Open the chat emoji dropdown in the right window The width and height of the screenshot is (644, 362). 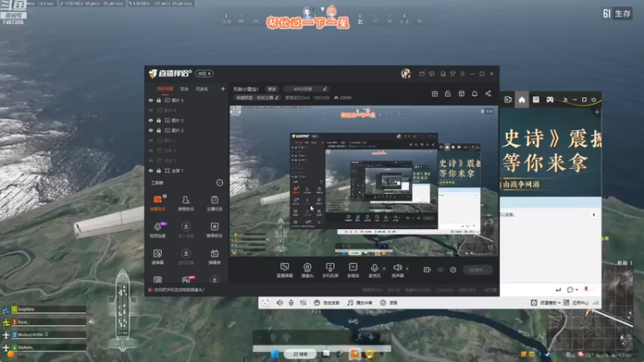click(572, 290)
